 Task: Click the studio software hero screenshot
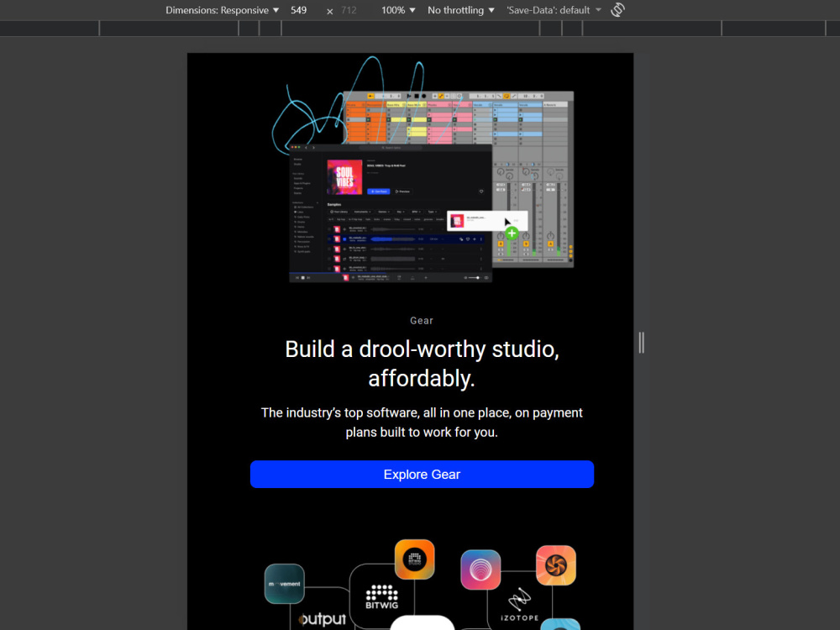pyautogui.click(x=423, y=171)
